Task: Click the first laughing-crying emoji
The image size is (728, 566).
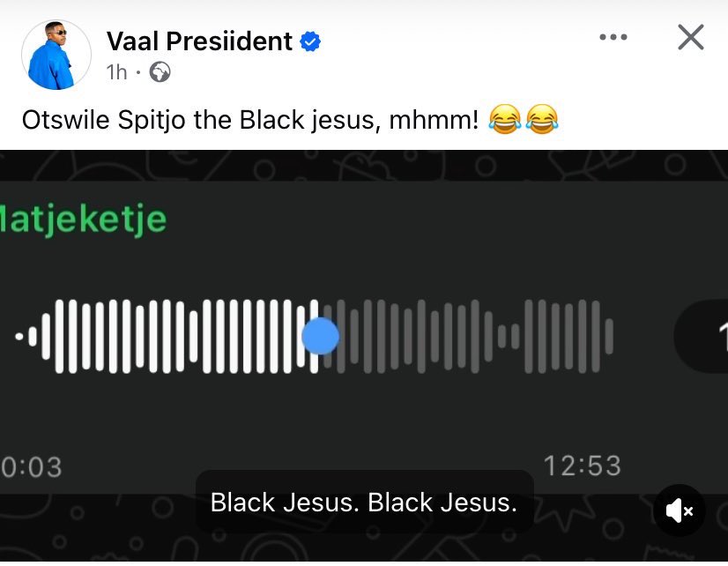Action: coord(505,119)
